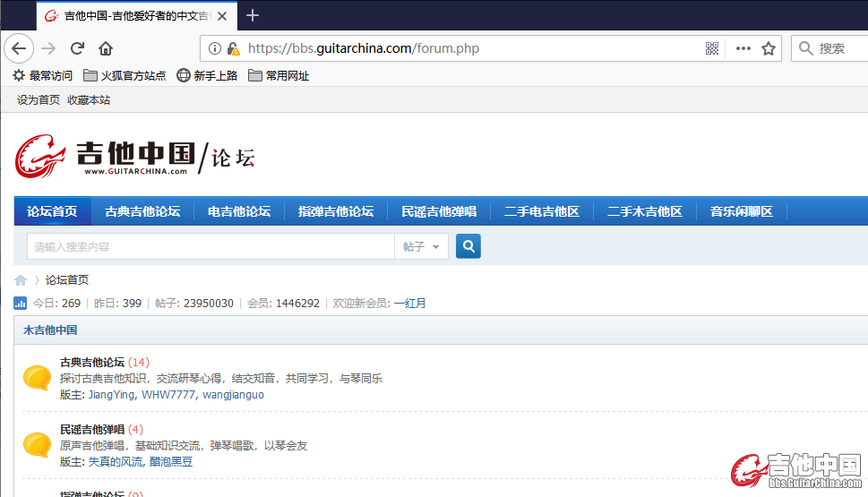Viewport: 868px width, 497px height.
Task: Open 最常访问 bookmarks folder
Action: tap(42, 76)
